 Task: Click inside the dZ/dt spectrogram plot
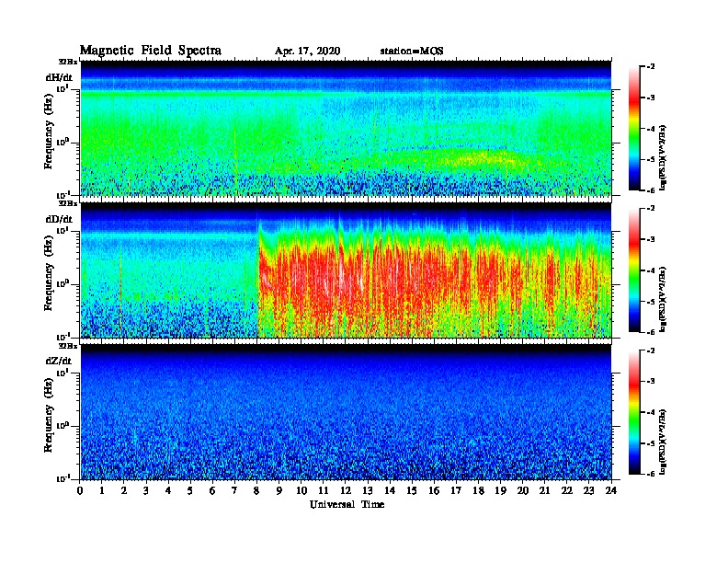click(346, 412)
